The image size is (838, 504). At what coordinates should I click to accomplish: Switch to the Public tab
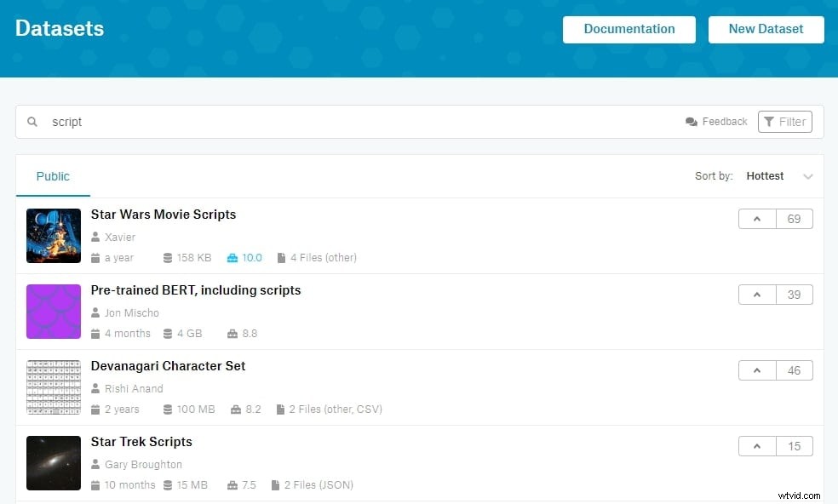[53, 175]
